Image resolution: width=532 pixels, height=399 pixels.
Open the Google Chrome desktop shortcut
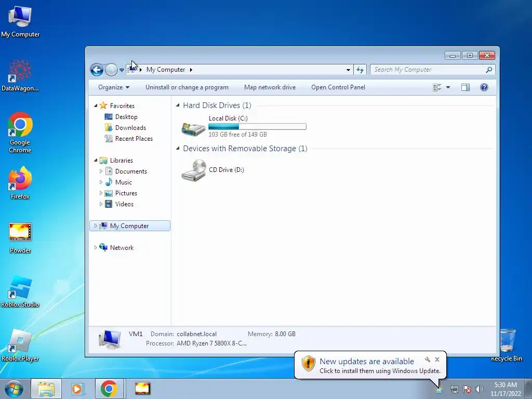[x=20, y=132]
